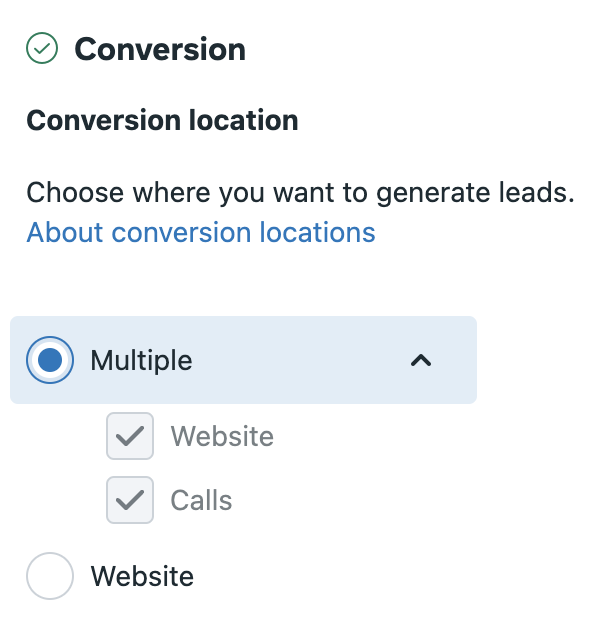The width and height of the screenshot is (592, 632).
Task: Uncheck the Website checkbox under Multiple
Action: pyautogui.click(x=130, y=436)
